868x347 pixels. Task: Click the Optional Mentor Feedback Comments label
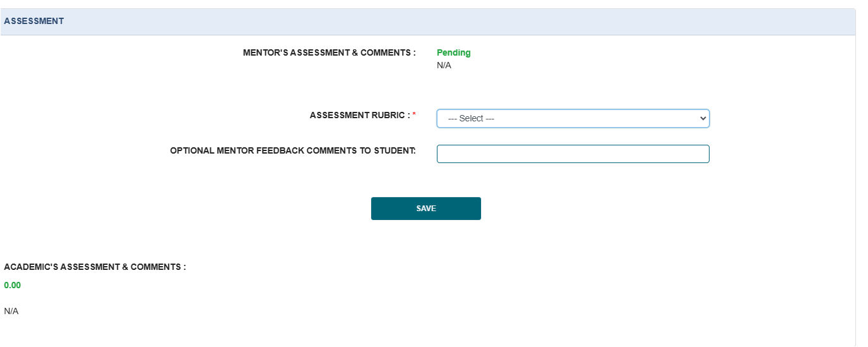click(x=293, y=150)
